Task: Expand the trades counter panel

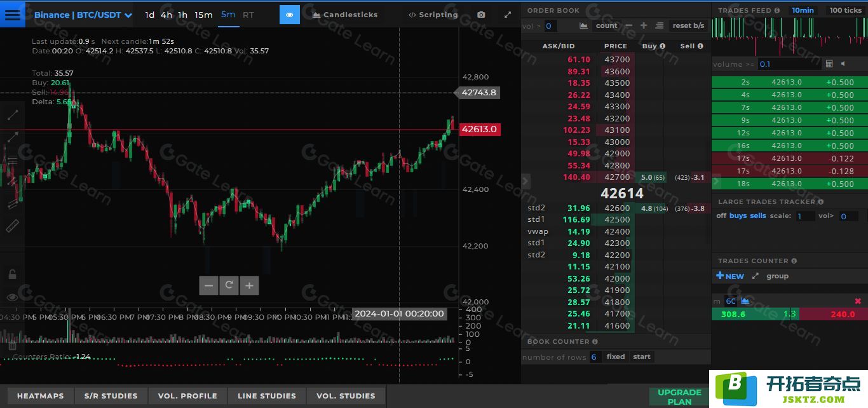Action: pyautogui.click(x=756, y=276)
